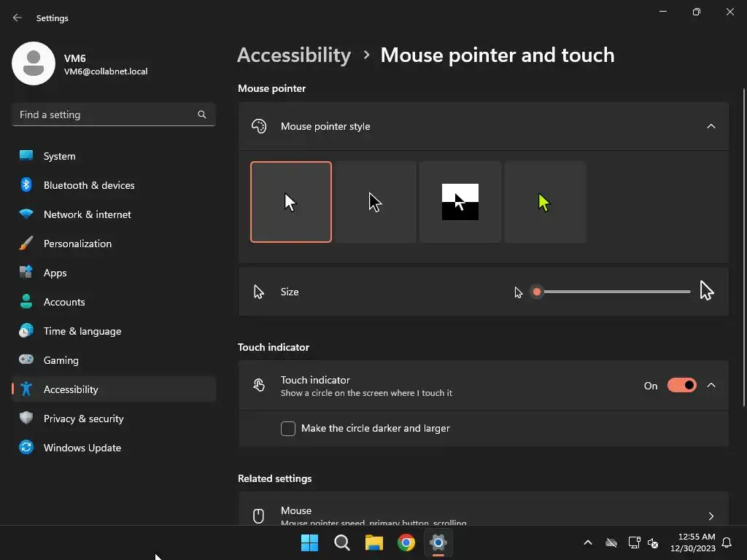747x560 pixels.
Task: Select the inverted mouse pointer style
Action: pos(460,202)
